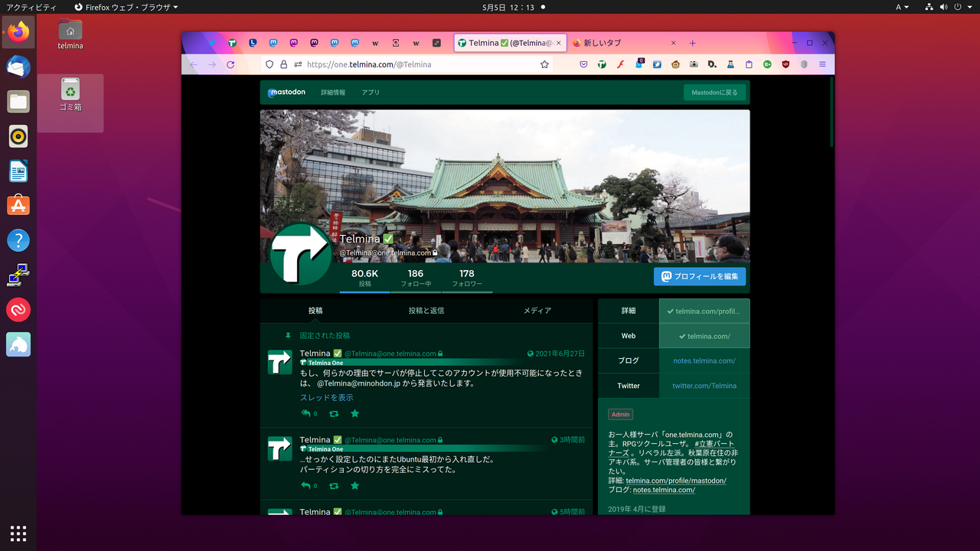This screenshot has width=980, height=551.
Task: Favorite the Ubuntu reinstall post
Action: [354, 485]
